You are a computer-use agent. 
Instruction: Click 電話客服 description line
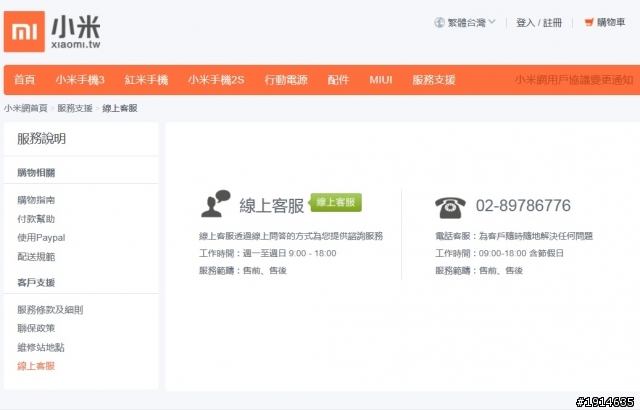pos(514,236)
